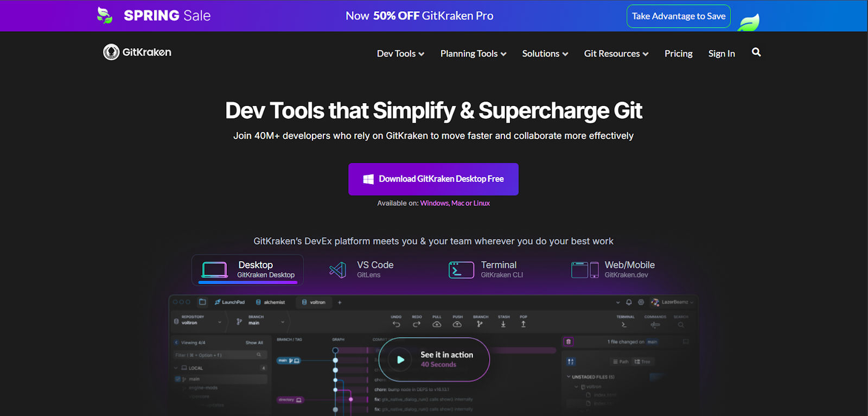This screenshot has height=416, width=868.
Task: Click the Terminal prompt icon
Action: tap(461, 269)
